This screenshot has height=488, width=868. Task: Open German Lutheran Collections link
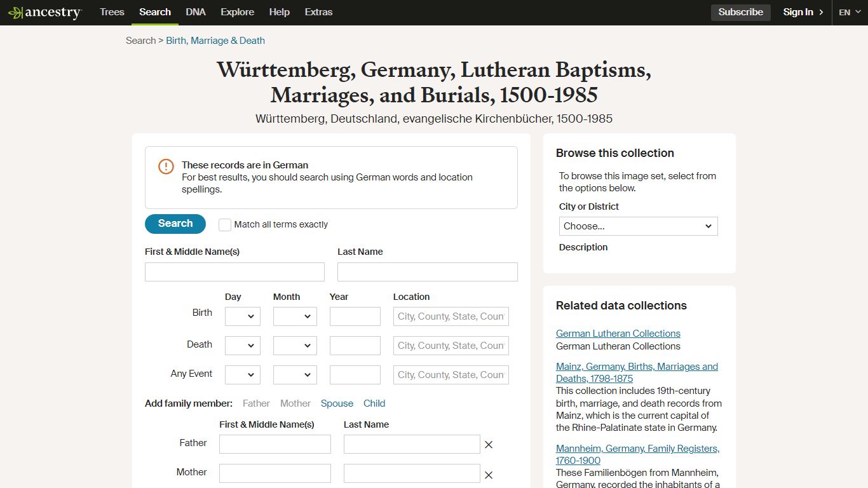[x=618, y=334]
